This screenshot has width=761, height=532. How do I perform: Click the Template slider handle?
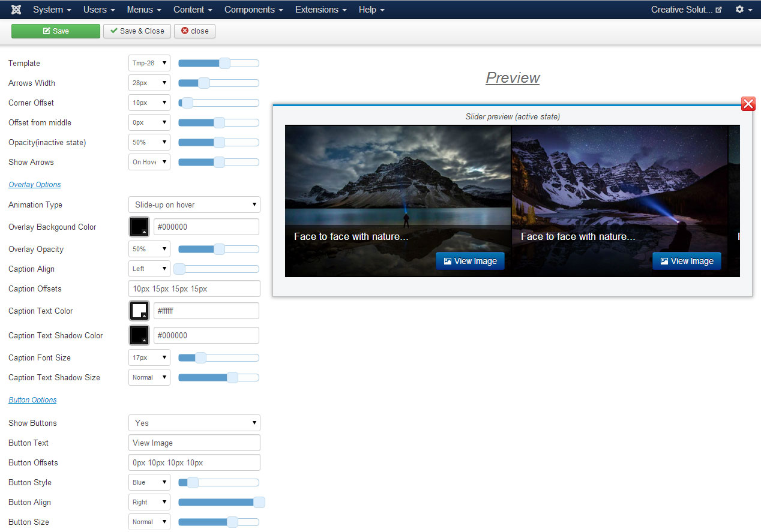(224, 63)
